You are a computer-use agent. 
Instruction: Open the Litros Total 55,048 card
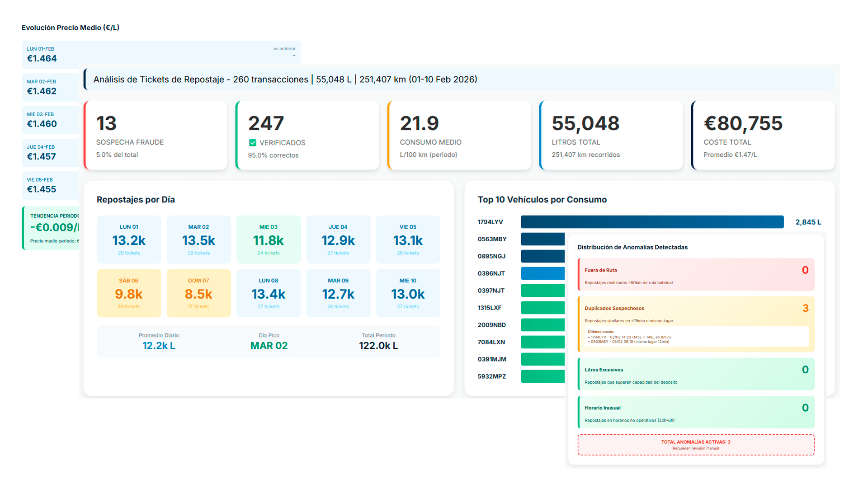click(x=611, y=135)
